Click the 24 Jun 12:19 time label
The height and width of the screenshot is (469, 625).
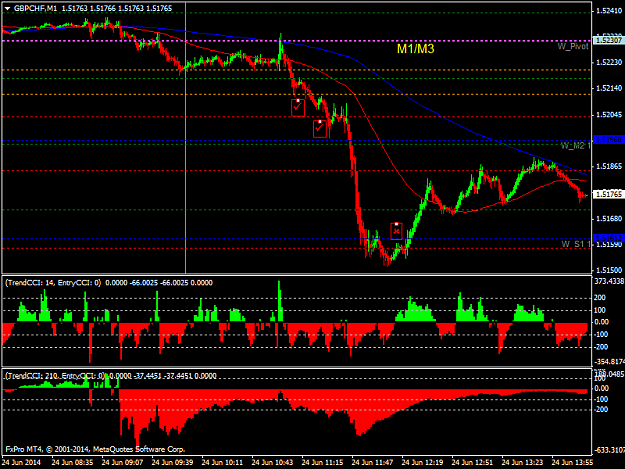(422, 463)
